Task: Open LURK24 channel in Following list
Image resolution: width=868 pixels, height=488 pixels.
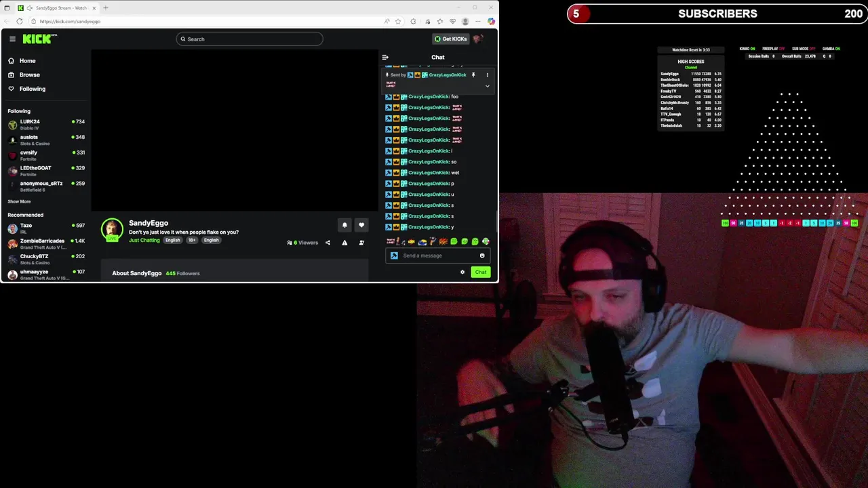Action: point(46,125)
